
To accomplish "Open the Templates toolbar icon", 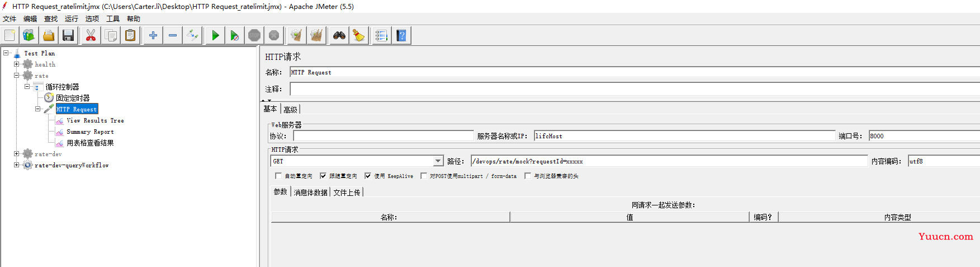I will point(28,35).
